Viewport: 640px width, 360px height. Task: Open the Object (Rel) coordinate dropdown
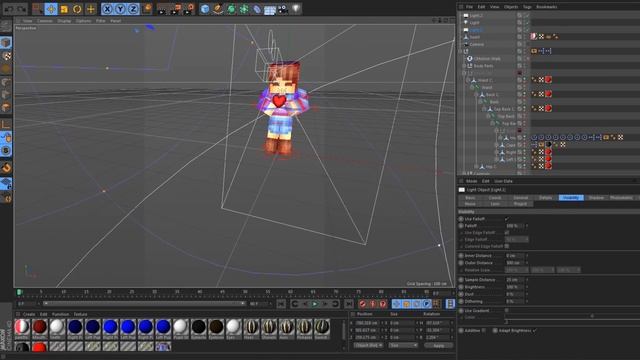(368, 346)
